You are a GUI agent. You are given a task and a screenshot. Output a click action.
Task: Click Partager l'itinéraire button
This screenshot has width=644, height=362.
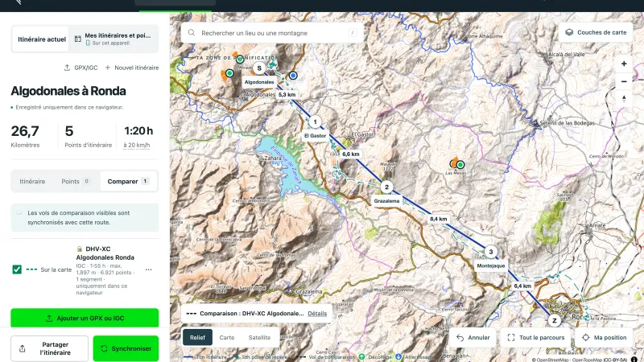49,348
